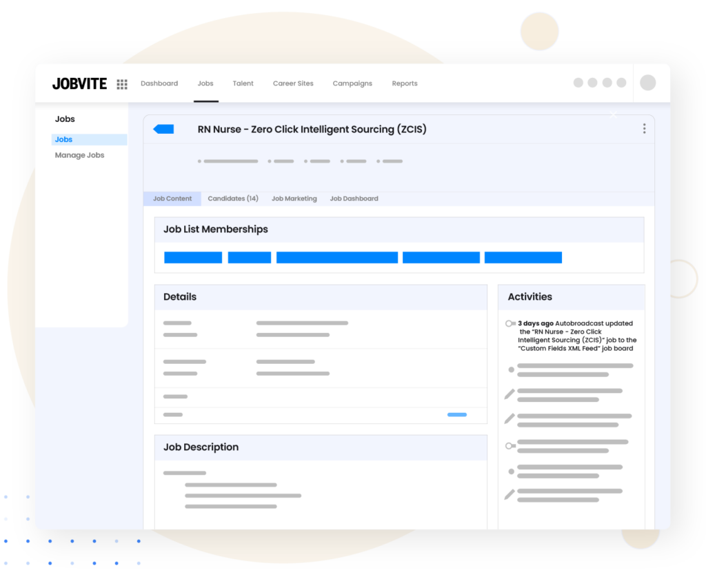Select Jobs in the left sidebar
The height and width of the screenshot is (588, 706).
pos(63,140)
